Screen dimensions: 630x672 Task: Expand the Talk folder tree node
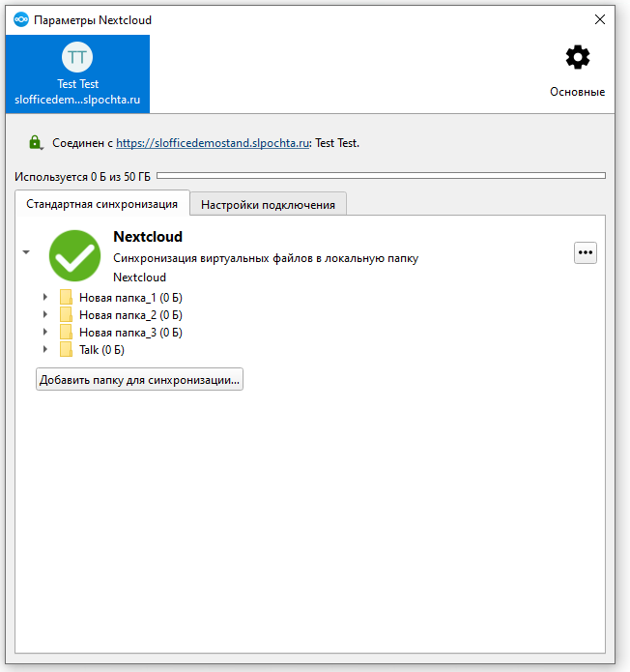click(45, 349)
